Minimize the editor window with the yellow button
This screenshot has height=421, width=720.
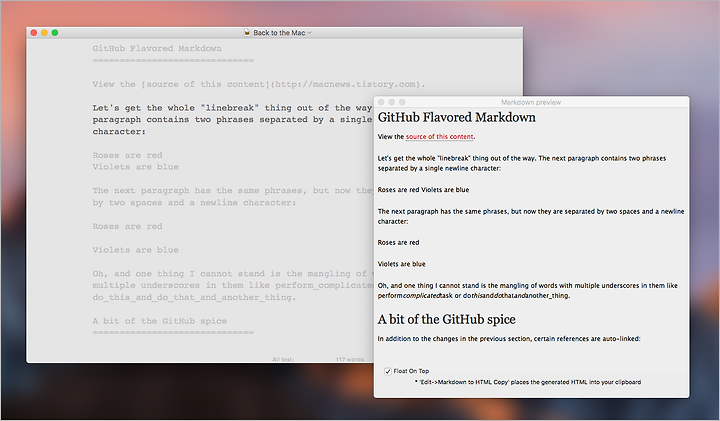tap(45, 33)
